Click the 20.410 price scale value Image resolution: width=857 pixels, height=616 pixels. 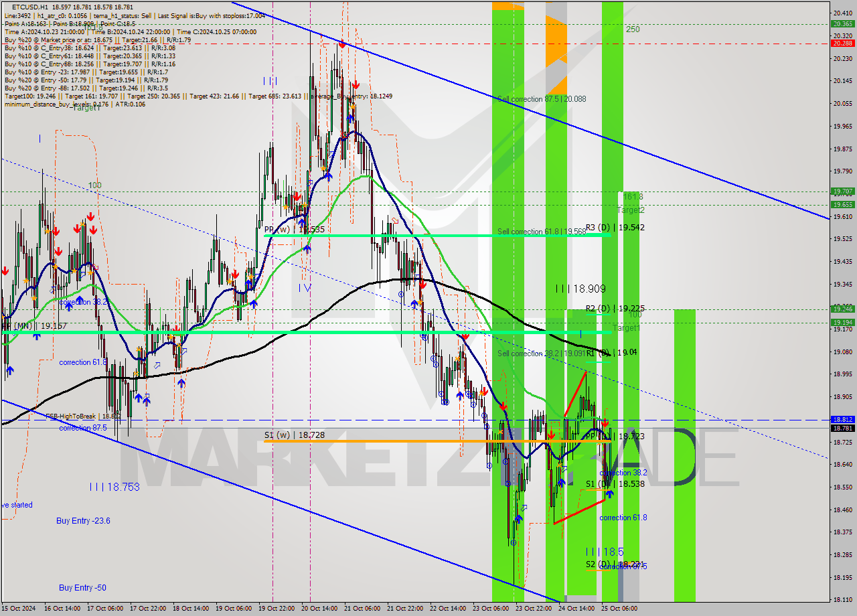tap(842, 13)
